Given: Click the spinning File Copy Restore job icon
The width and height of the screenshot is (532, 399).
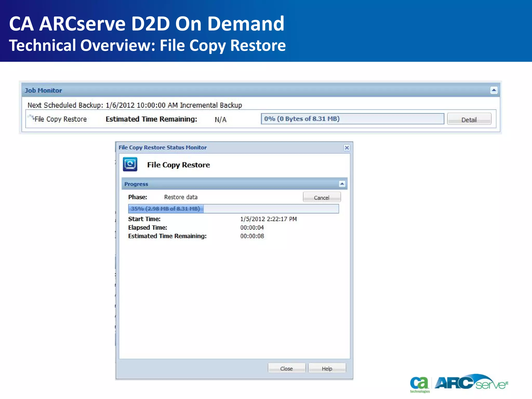Looking at the screenshot, I should tap(31, 117).
